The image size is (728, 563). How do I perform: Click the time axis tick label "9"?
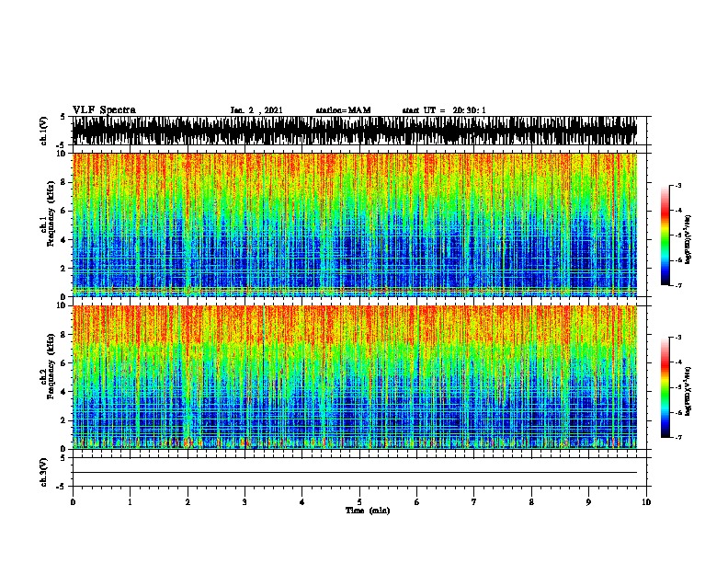[588, 502]
